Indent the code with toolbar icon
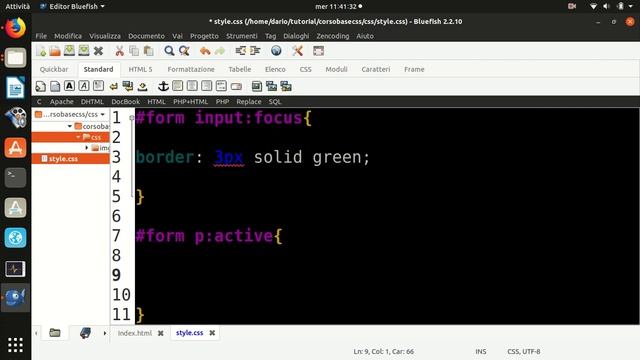This screenshot has height=360, width=640. (255, 51)
